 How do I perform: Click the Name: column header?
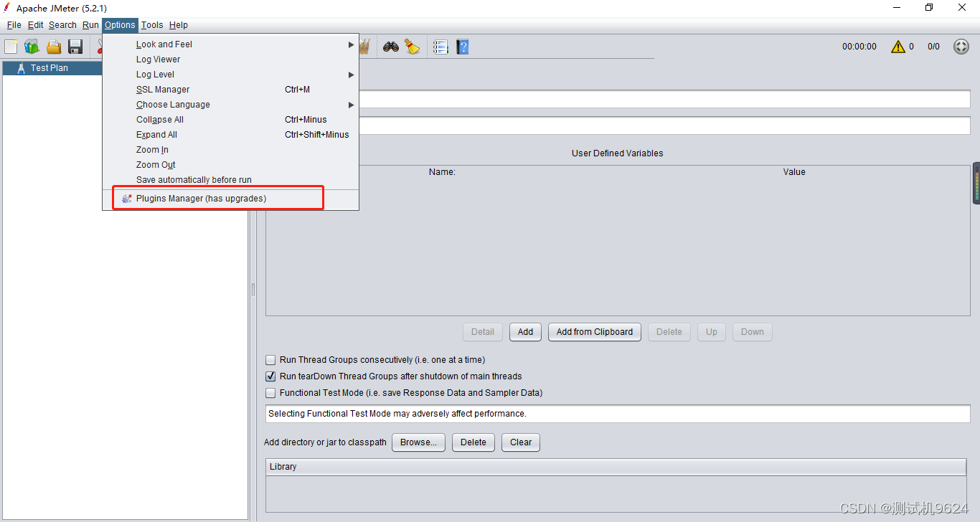tap(442, 172)
